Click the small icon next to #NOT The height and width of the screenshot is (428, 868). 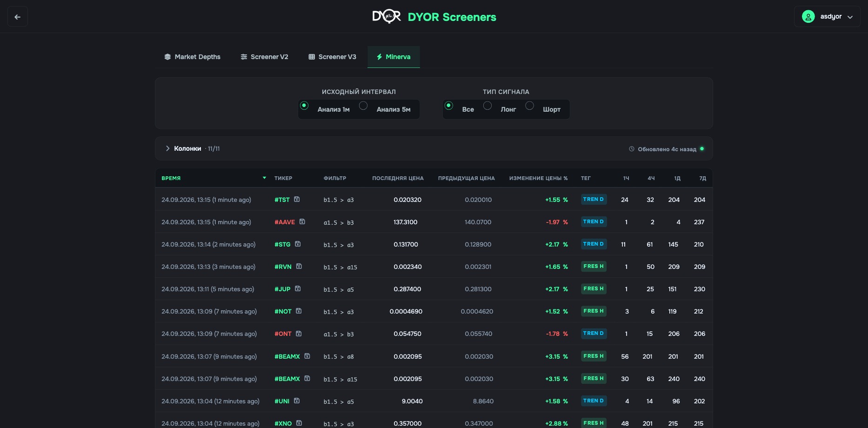(299, 311)
